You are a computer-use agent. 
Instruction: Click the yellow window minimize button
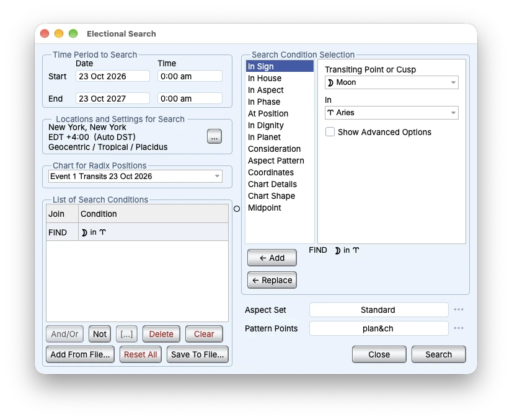[x=59, y=33]
